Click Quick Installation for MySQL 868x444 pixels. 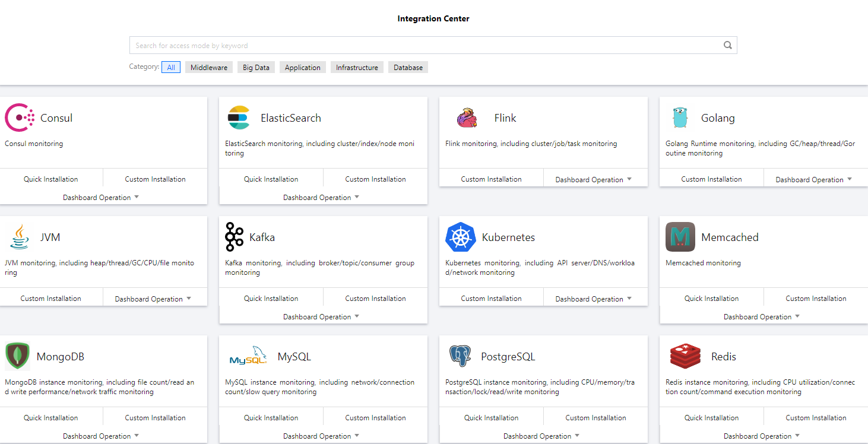271,417
